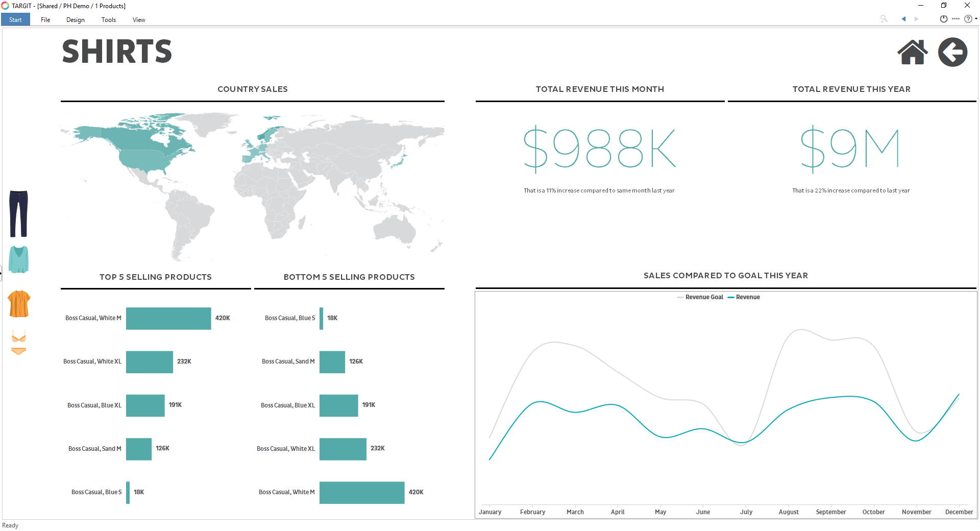Screen dimensions: 980x531
Task: Click 'Boss Casual, White M' label in Bottom 5
Action: (x=287, y=492)
